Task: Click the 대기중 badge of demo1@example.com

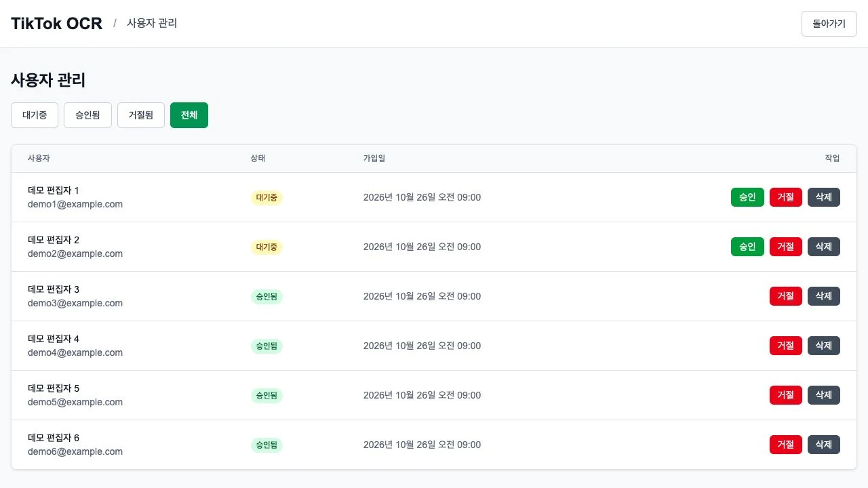Action: coord(267,198)
